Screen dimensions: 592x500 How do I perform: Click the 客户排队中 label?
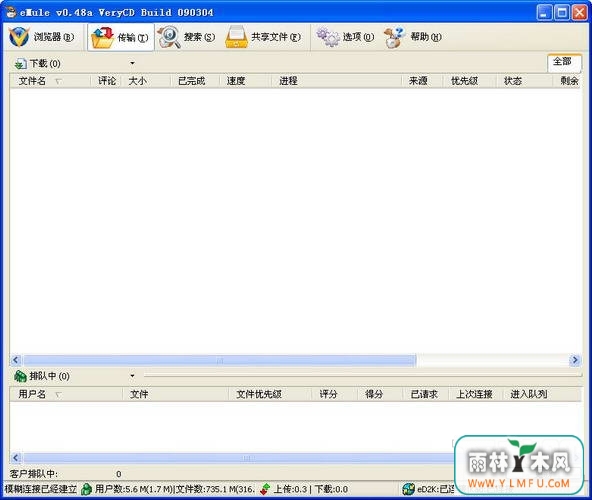click(x=34, y=474)
